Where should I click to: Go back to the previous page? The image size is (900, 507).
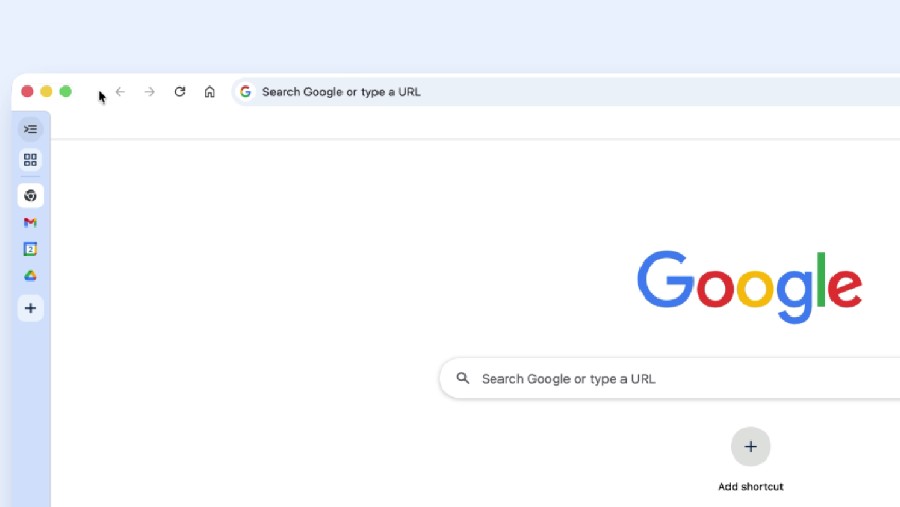[120, 92]
